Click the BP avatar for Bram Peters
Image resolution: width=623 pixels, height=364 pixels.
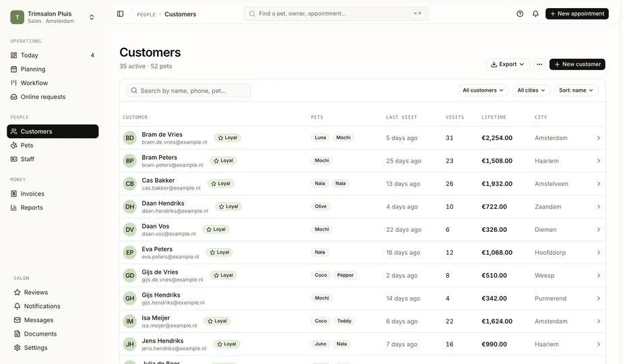click(129, 161)
